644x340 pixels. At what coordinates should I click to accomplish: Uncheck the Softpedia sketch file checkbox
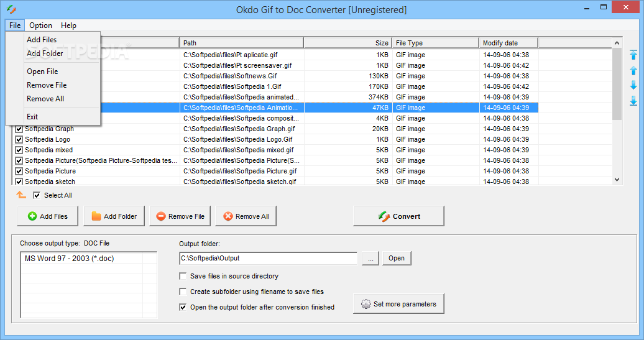[x=19, y=181]
